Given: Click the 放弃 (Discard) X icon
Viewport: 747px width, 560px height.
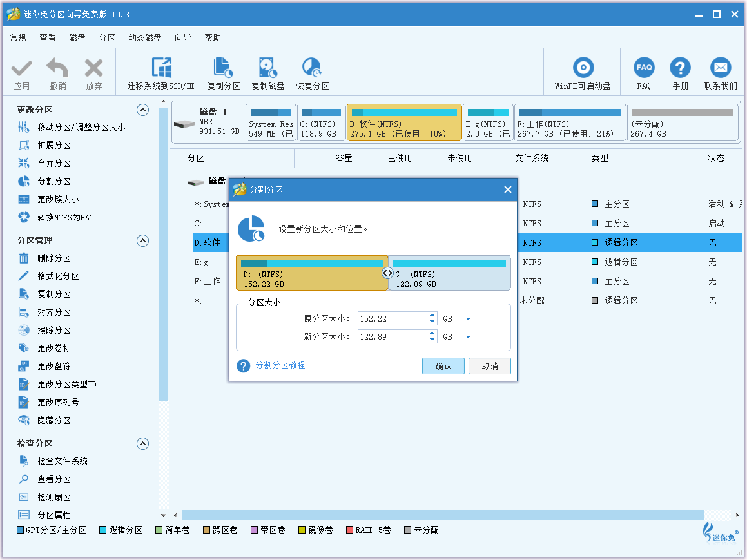Looking at the screenshot, I should pos(94,68).
